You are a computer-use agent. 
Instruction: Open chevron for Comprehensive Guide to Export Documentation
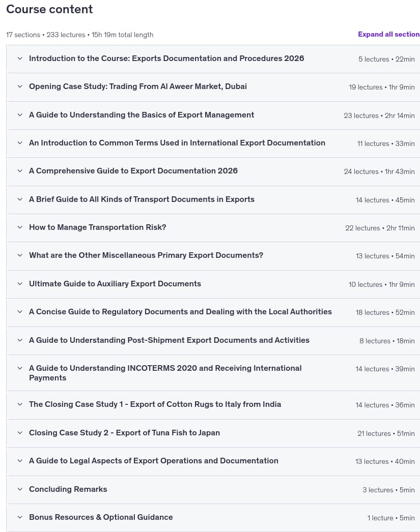(x=20, y=171)
